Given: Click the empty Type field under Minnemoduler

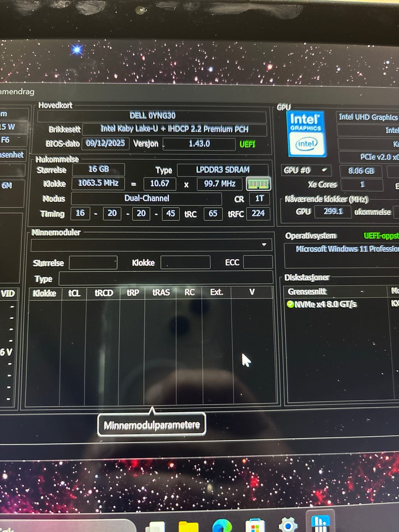Looking at the screenshot, I should (166, 278).
